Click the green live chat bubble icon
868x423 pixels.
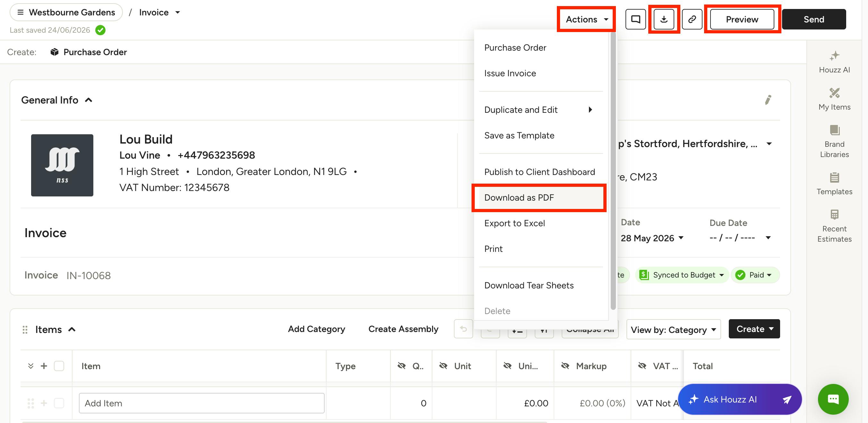tap(833, 399)
